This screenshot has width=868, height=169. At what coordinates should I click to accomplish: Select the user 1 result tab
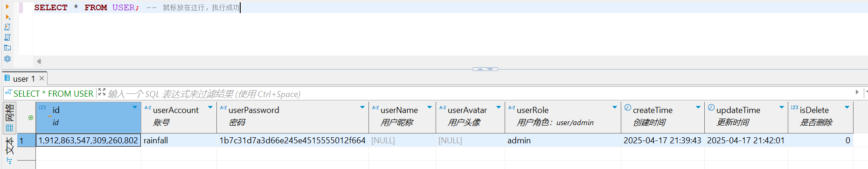pyautogui.click(x=24, y=78)
